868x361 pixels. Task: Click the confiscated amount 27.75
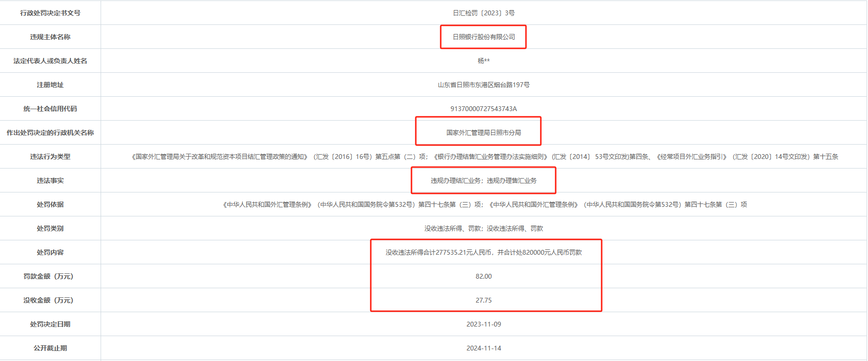483,300
